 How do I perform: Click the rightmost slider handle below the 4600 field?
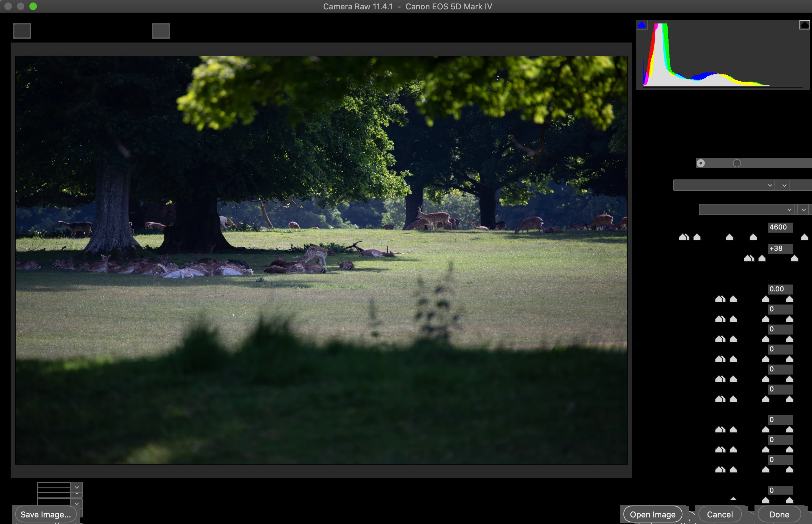(804, 237)
